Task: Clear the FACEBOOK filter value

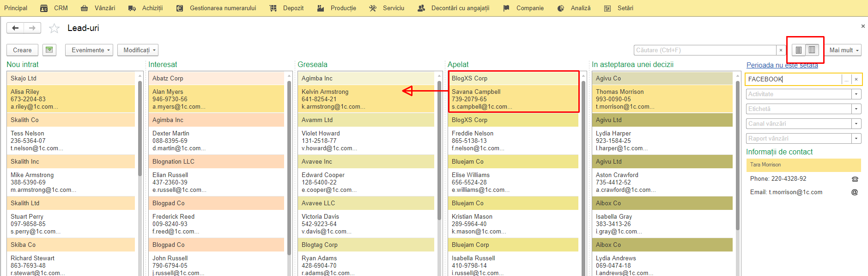Action: click(x=856, y=80)
